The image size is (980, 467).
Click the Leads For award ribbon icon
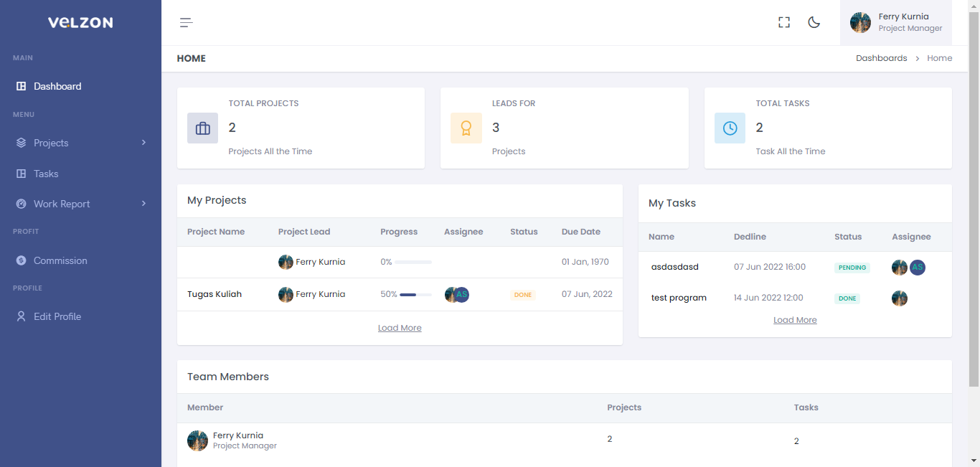pos(466,128)
